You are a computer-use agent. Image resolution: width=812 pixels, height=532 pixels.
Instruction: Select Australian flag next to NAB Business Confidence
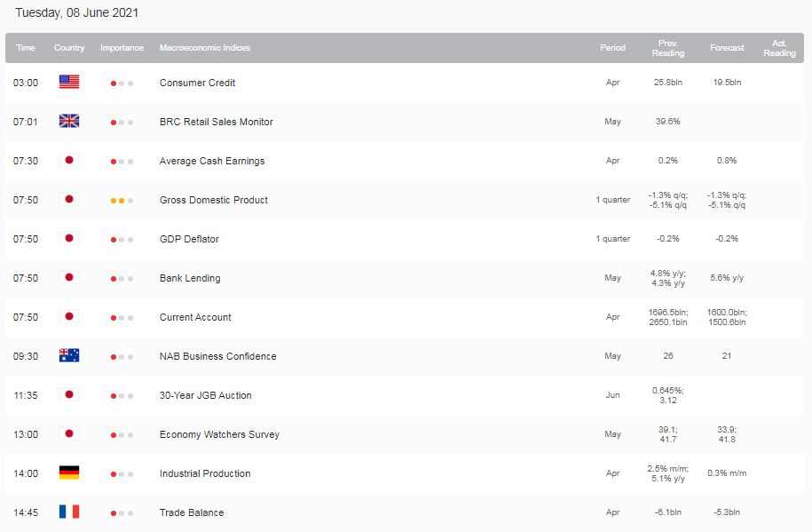tap(69, 355)
